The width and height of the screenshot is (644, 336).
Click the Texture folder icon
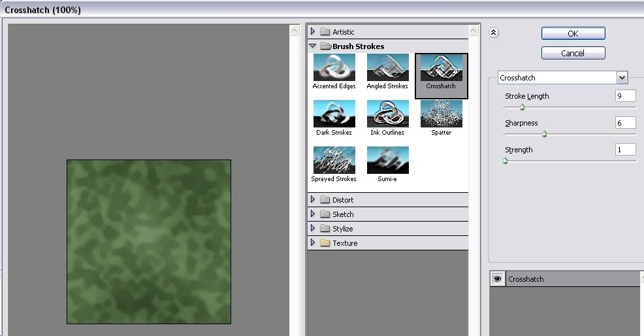(325, 243)
